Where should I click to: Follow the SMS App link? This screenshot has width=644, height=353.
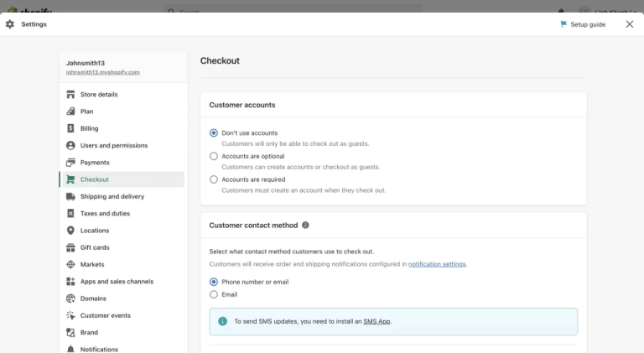point(377,321)
